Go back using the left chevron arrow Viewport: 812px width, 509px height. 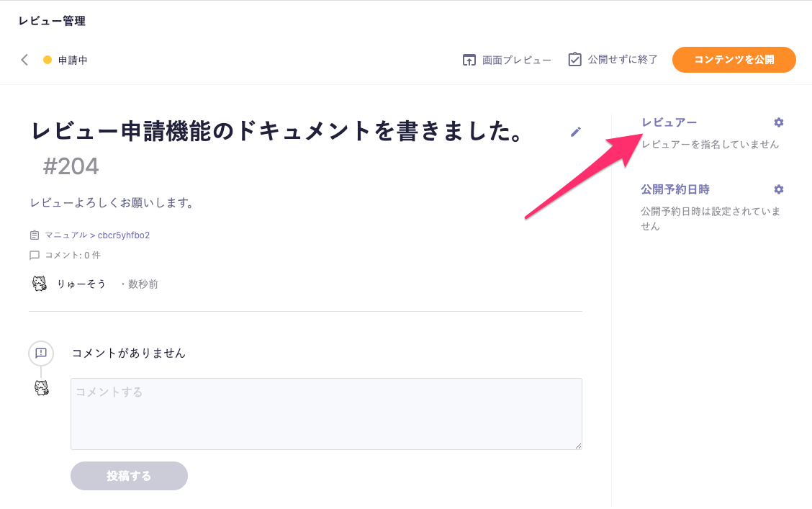[x=24, y=60]
